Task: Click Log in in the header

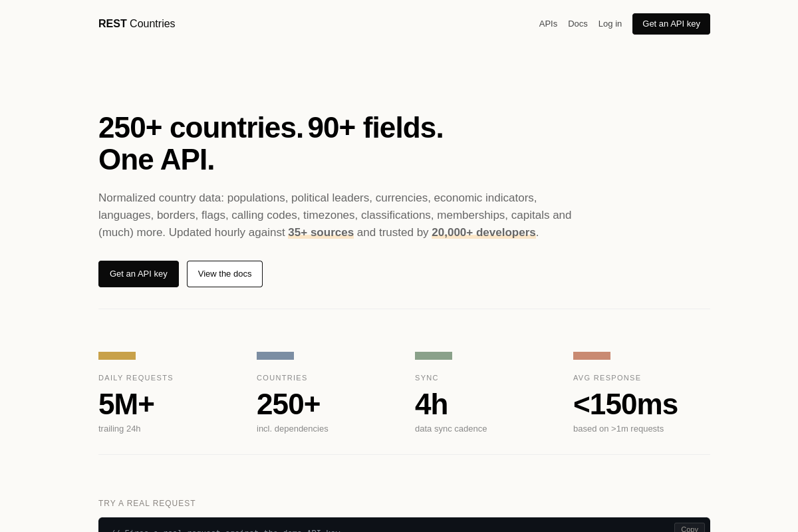Action: (x=610, y=24)
